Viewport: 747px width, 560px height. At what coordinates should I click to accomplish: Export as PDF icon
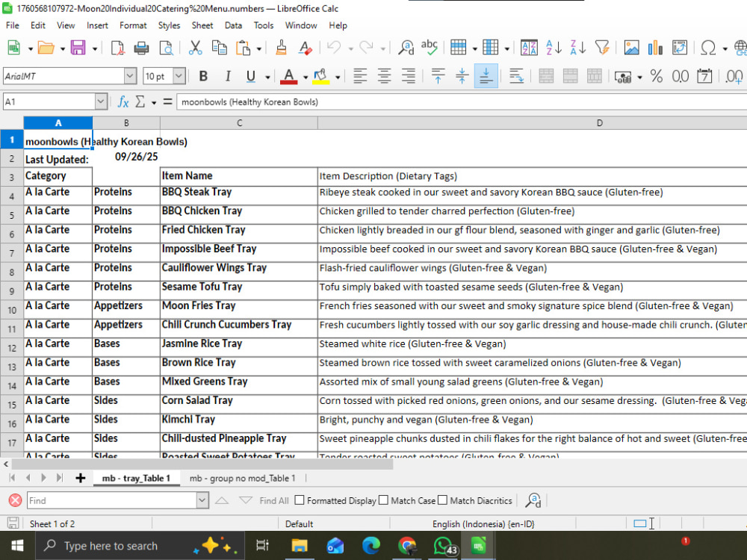(x=117, y=48)
